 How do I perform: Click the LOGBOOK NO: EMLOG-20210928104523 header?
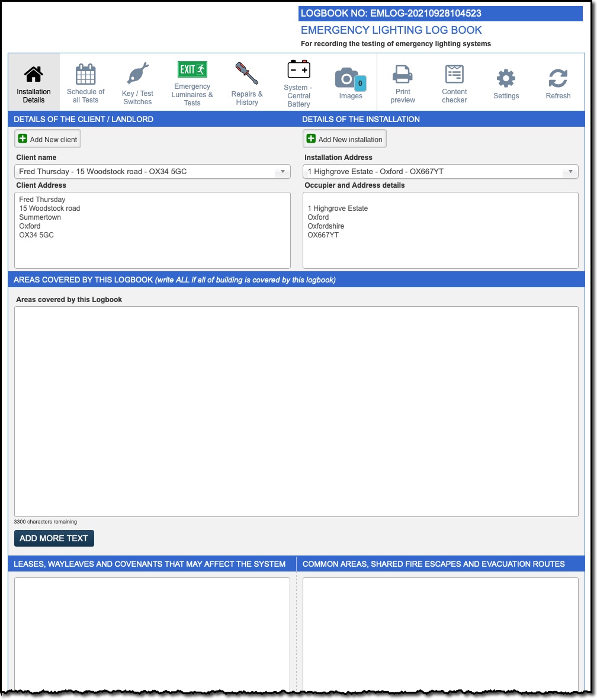(440, 14)
